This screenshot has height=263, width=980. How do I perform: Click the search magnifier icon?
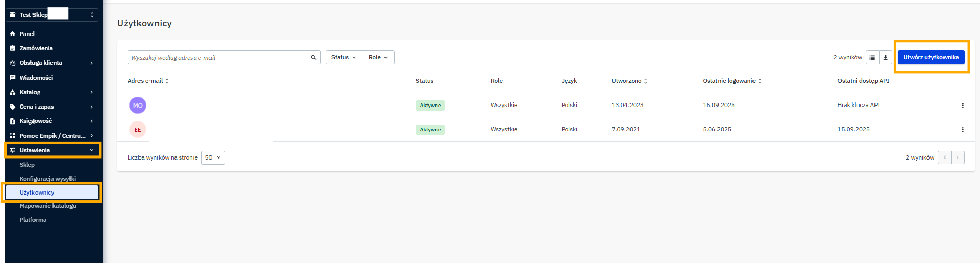point(313,58)
